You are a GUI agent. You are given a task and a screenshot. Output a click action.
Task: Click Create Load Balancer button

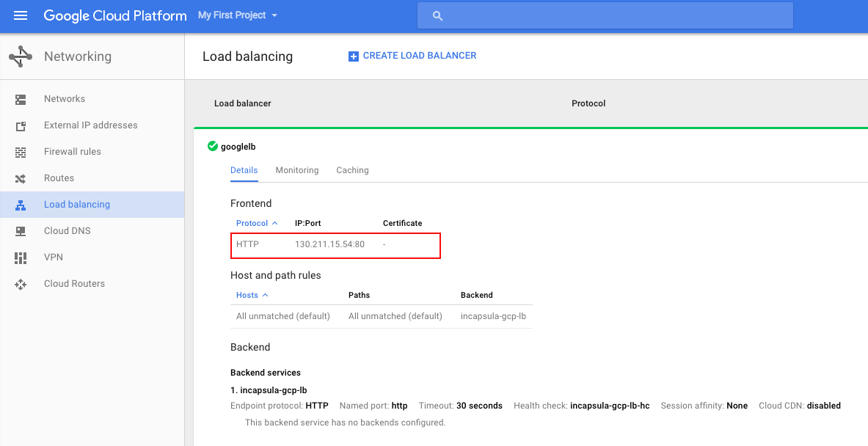(412, 56)
